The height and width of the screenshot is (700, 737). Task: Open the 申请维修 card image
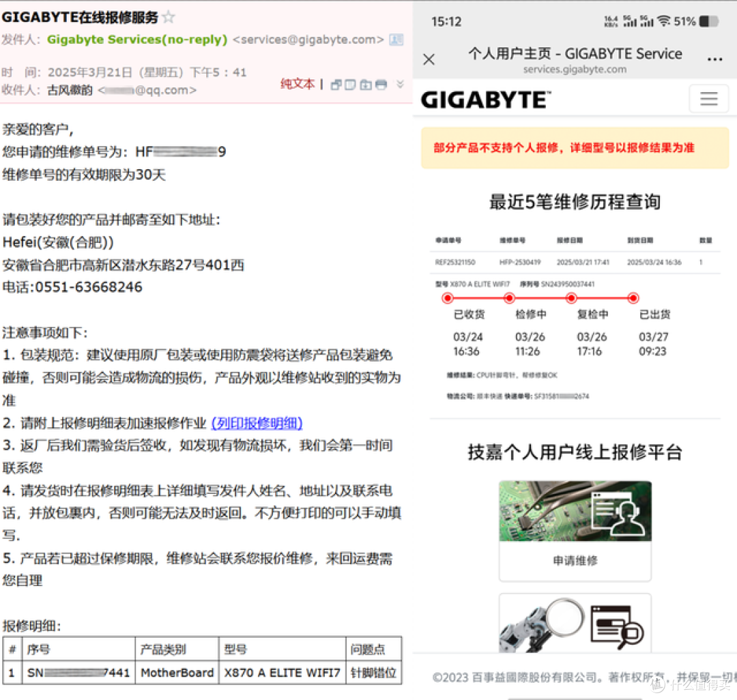tap(575, 510)
